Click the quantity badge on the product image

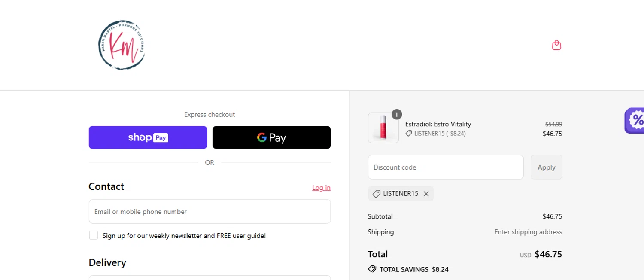pos(397,114)
